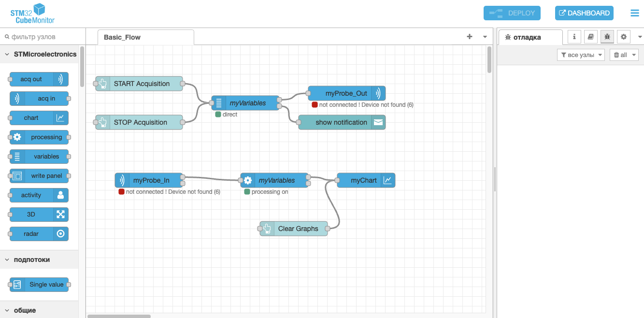Select the upper myVariables list node
644x318 pixels.
click(245, 103)
